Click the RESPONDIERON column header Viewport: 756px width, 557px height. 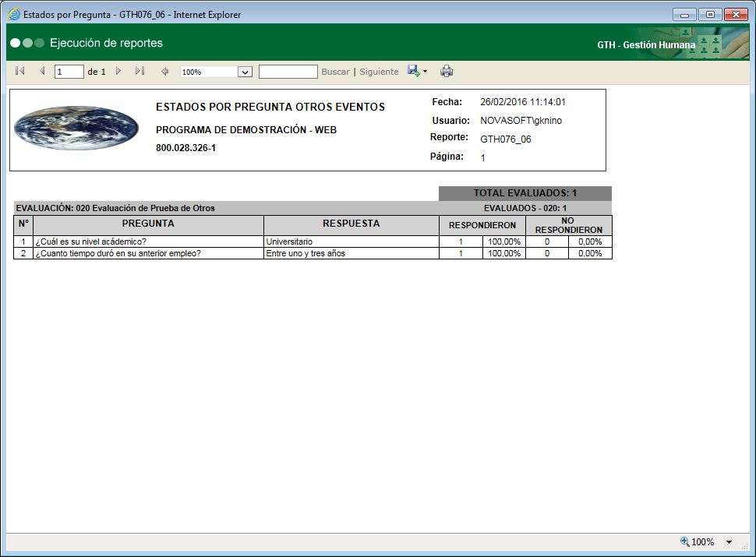(x=482, y=225)
